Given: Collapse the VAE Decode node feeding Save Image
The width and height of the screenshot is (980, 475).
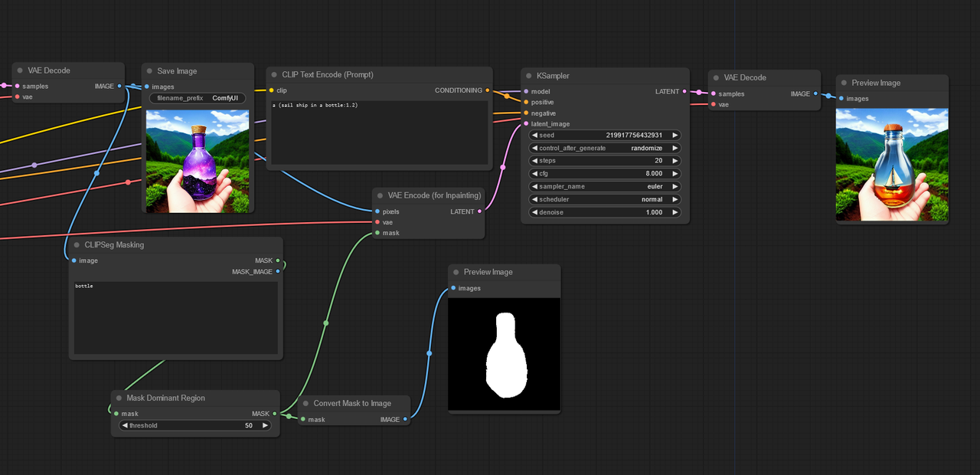Looking at the screenshot, I should point(20,70).
